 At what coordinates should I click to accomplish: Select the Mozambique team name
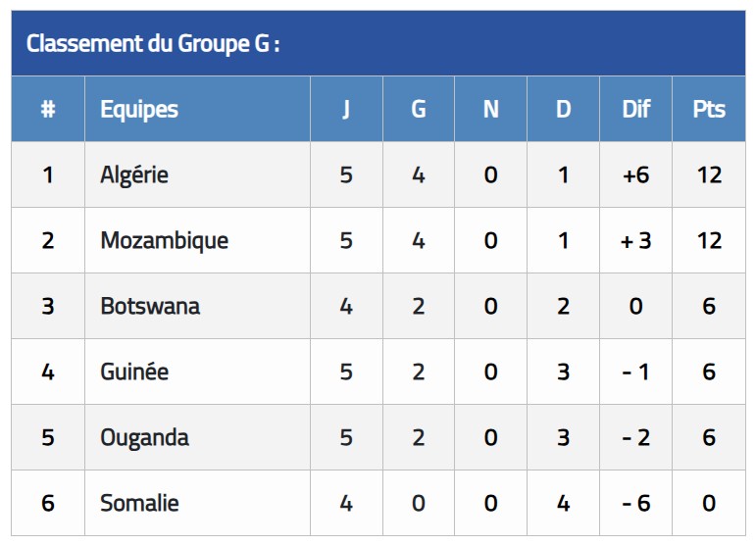click(165, 240)
